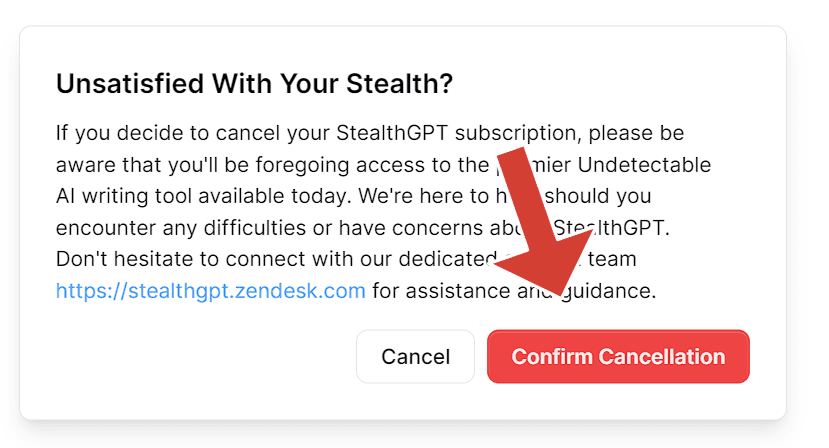
Task: Click the "Unsatisfied With Your Stealth?" heading
Action: click(x=254, y=84)
